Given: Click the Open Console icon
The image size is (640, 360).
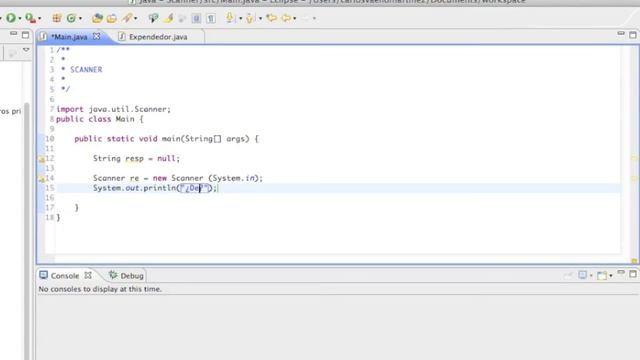Looking at the screenshot, I should [x=602, y=276].
